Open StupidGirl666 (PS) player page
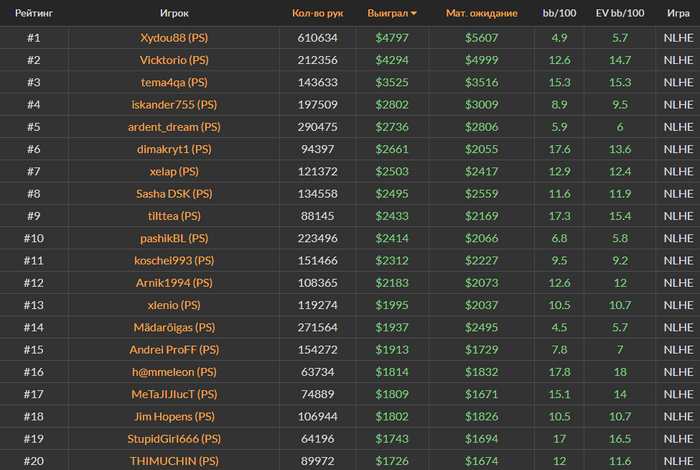Viewport: 700px width, 470px height. pyautogui.click(x=174, y=439)
